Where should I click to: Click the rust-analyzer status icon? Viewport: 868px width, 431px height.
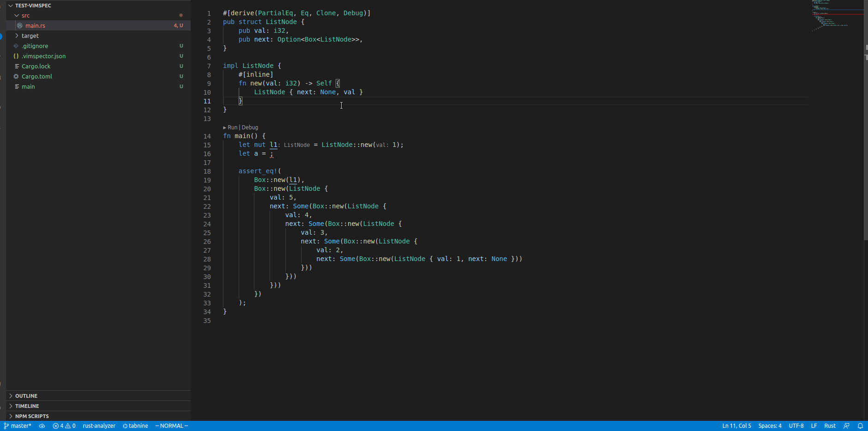(98, 425)
